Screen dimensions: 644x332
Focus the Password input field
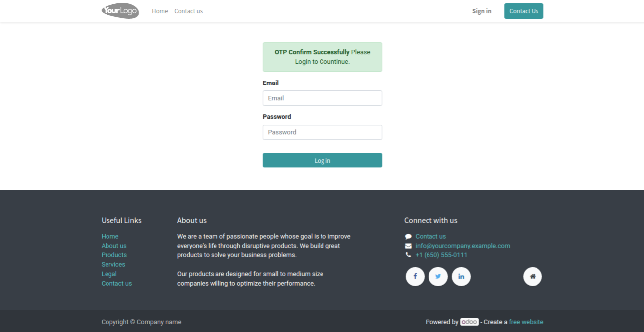point(322,132)
